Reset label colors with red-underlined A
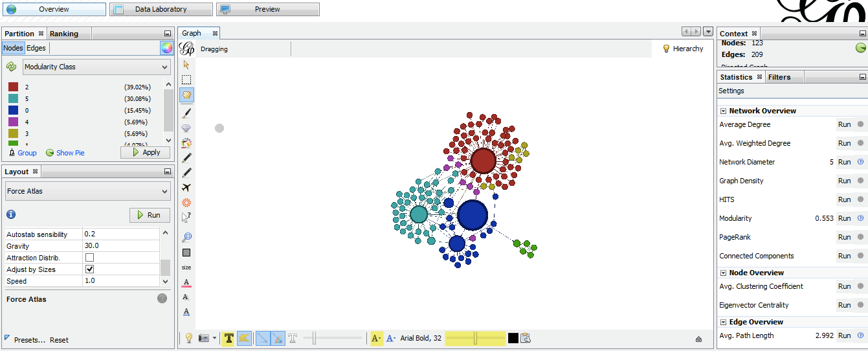 pos(186,282)
